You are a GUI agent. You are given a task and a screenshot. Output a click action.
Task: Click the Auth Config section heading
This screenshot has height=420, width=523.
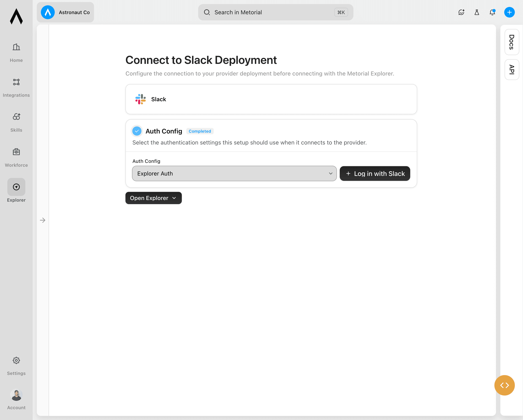(164, 131)
